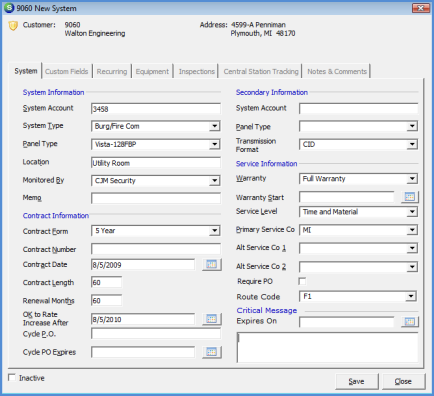The image size is (434, 396).
Task: Click the Service Information section heading
Action: [266, 164]
